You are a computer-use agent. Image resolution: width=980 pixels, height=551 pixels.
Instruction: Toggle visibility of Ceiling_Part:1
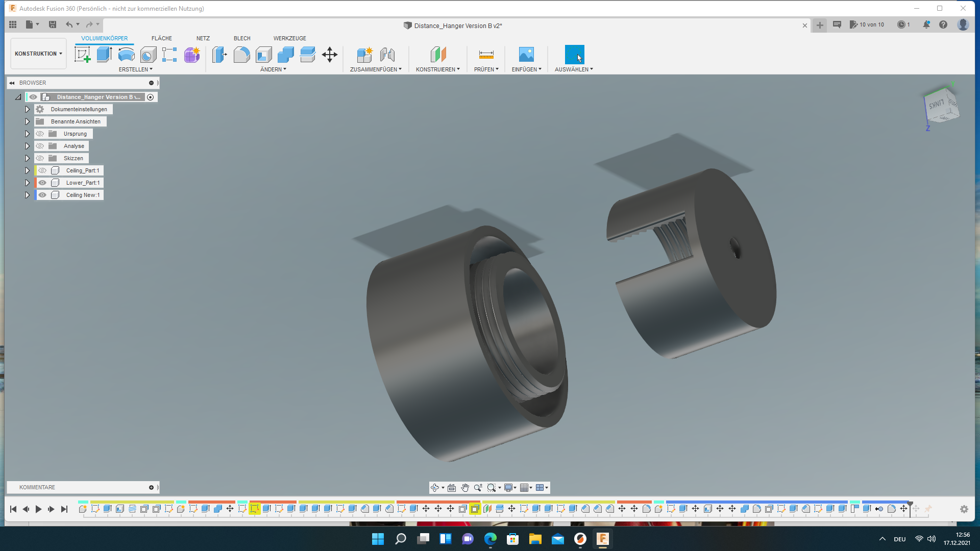[42, 170]
